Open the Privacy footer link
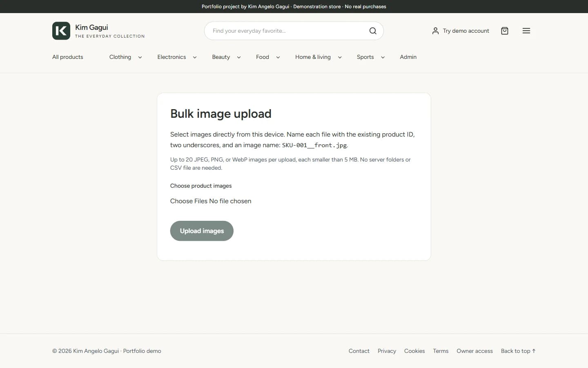588x368 pixels. (387, 351)
